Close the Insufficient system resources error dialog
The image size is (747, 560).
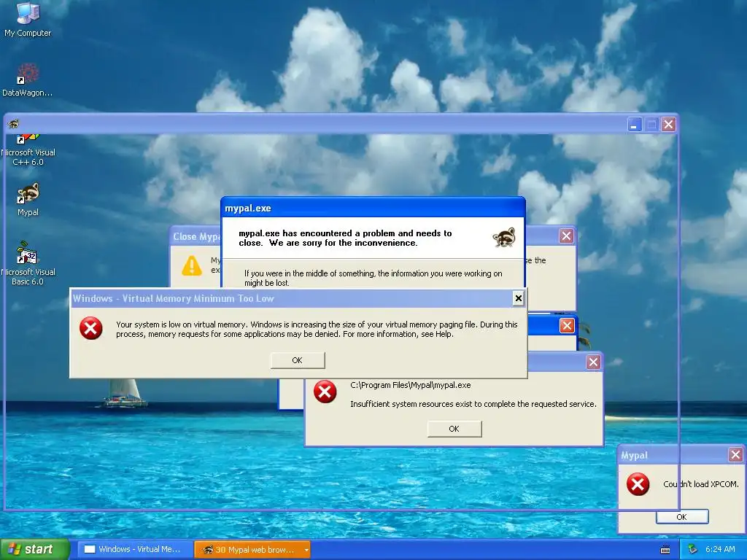click(x=594, y=362)
